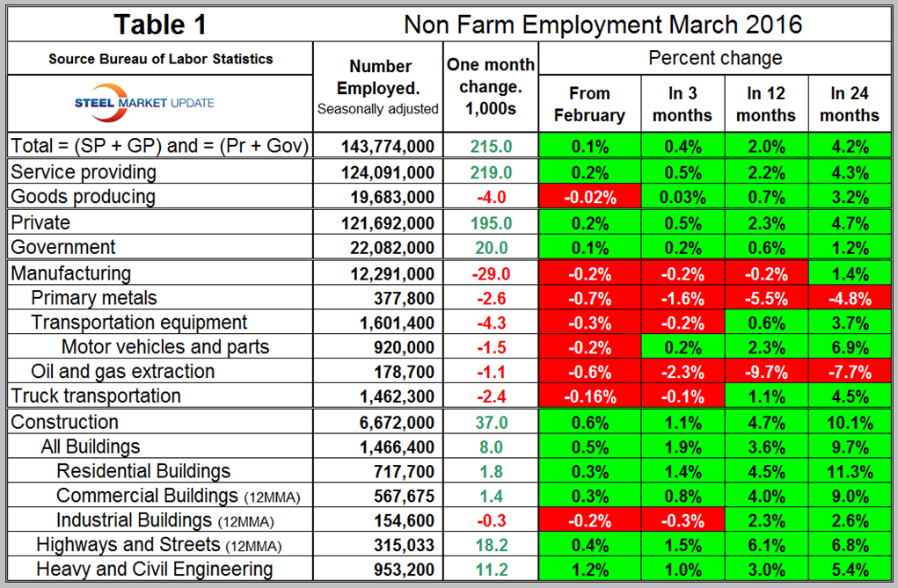The width and height of the screenshot is (898, 588).
Task: Select the Truck transportation row label
Action: coord(97,396)
